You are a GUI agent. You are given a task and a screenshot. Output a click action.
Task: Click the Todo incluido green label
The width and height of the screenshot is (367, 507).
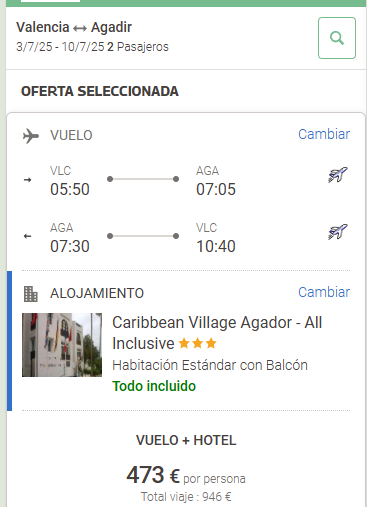click(x=154, y=386)
